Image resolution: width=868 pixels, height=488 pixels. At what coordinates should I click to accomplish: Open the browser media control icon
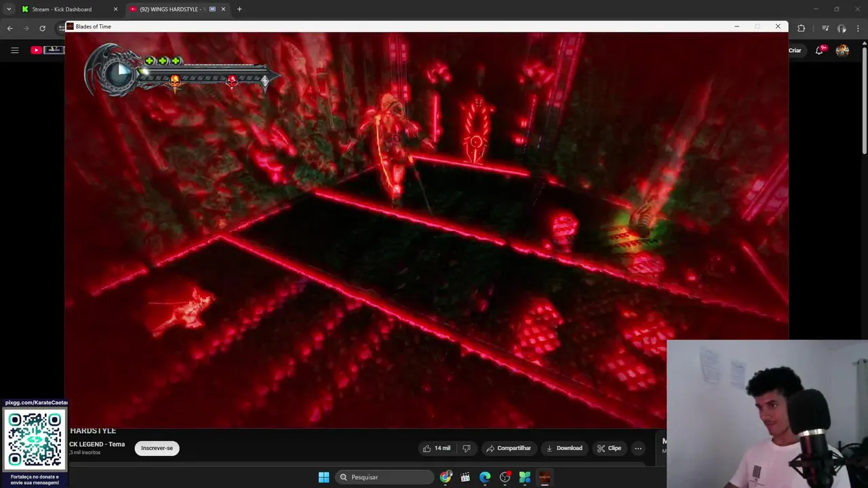(825, 28)
